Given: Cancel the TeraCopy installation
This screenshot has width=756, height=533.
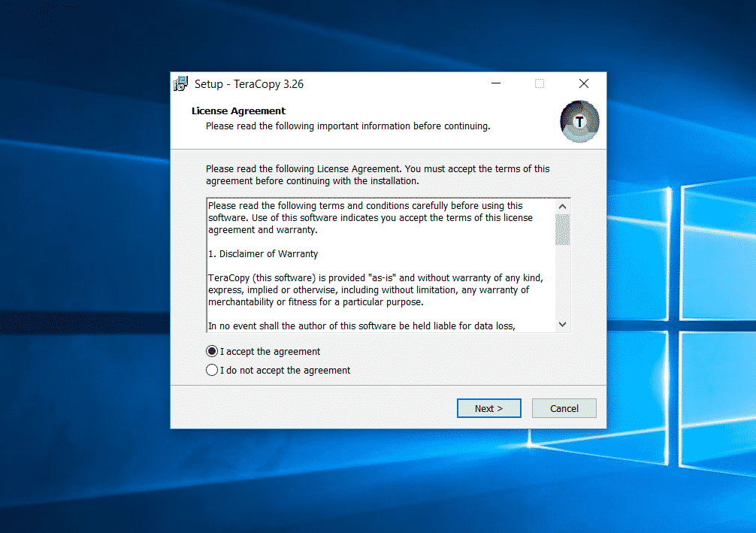Looking at the screenshot, I should (x=564, y=408).
